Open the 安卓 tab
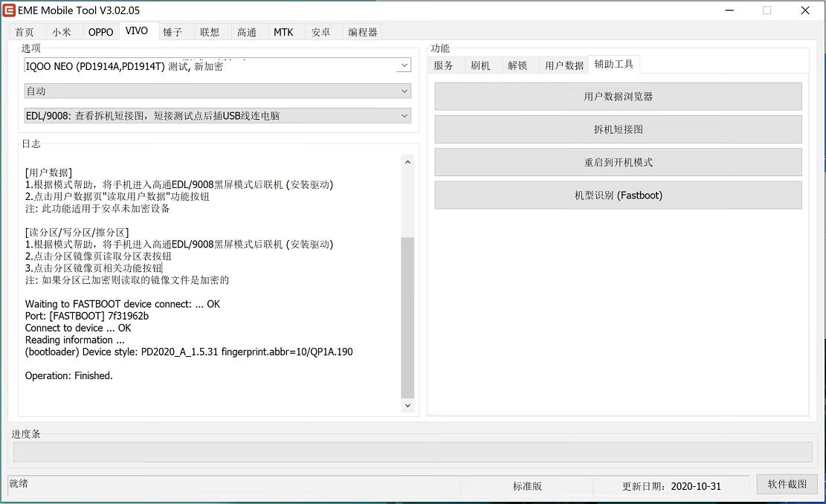The width and height of the screenshot is (826, 504). point(320,32)
